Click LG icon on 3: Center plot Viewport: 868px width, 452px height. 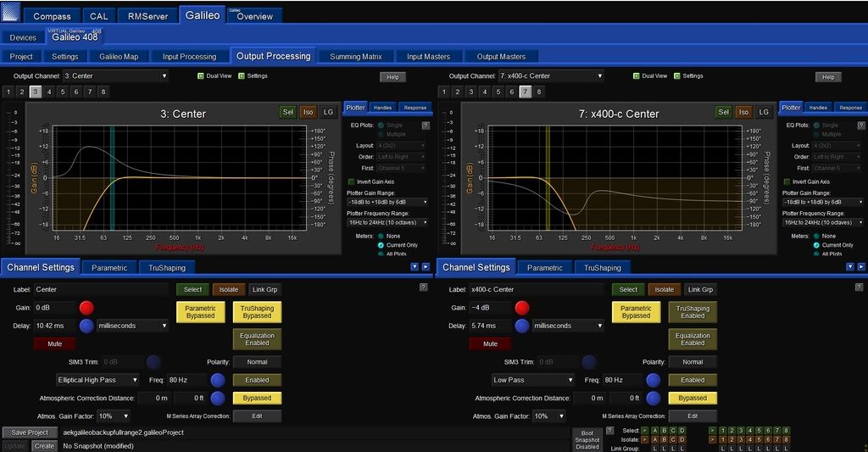tap(328, 112)
